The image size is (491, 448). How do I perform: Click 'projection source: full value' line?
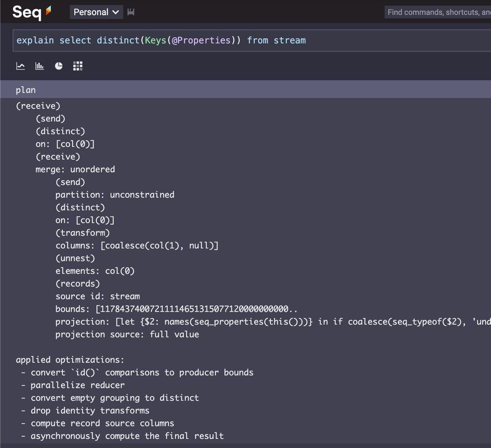(x=127, y=335)
